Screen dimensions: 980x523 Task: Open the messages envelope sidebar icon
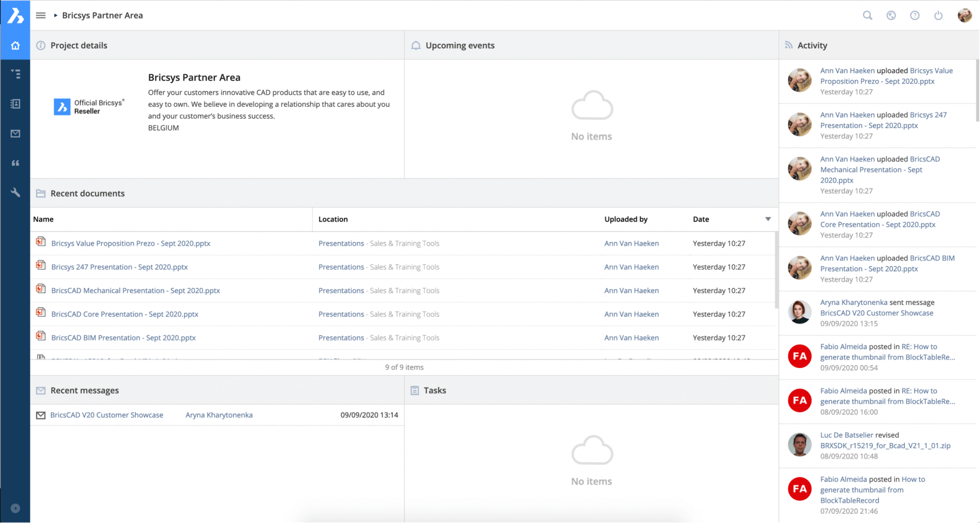(x=15, y=133)
